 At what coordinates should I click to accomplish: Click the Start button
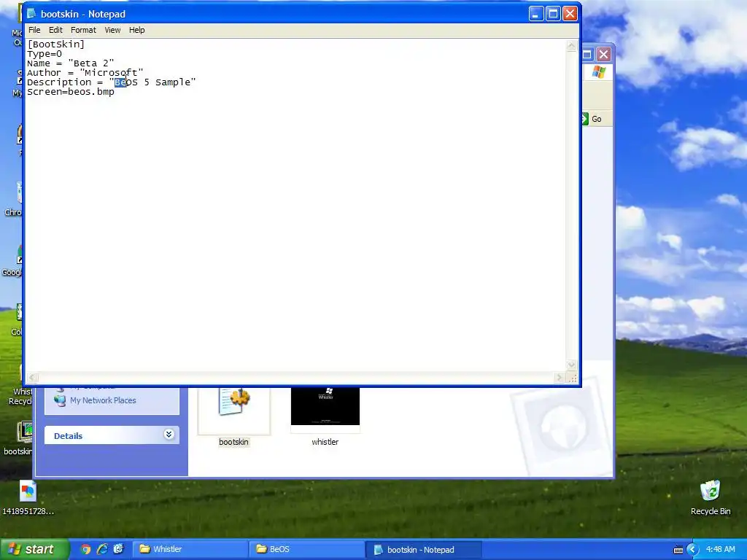click(35, 549)
